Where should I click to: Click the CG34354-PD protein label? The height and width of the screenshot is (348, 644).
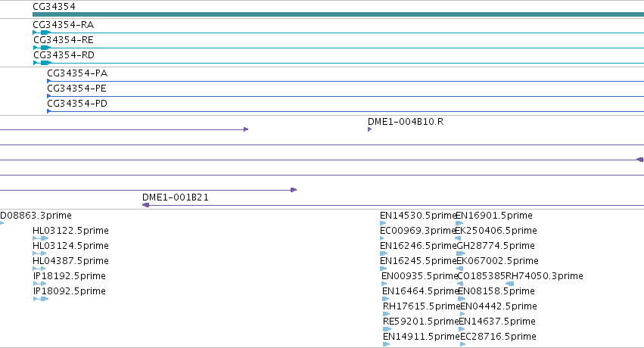coord(76,104)
